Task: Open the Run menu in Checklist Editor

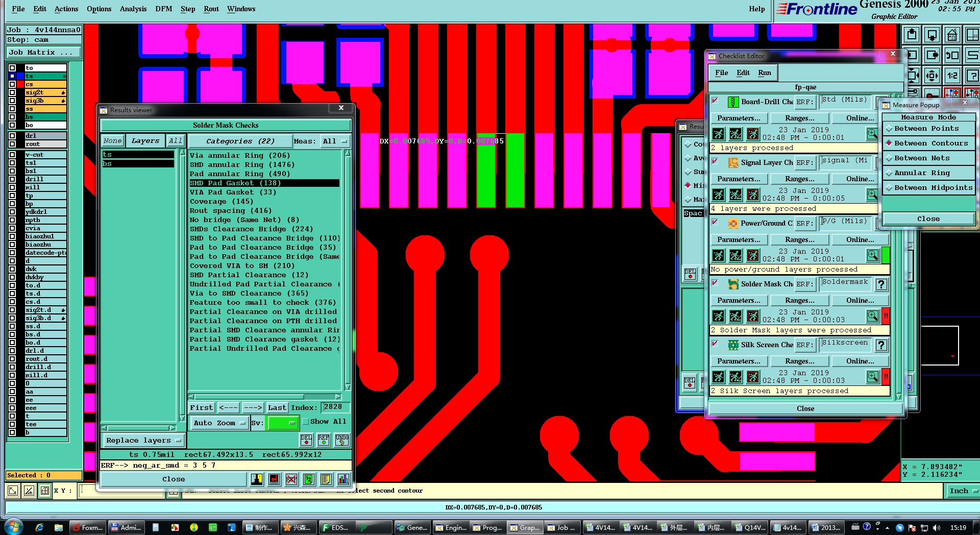Action: [x=764, y=73]
